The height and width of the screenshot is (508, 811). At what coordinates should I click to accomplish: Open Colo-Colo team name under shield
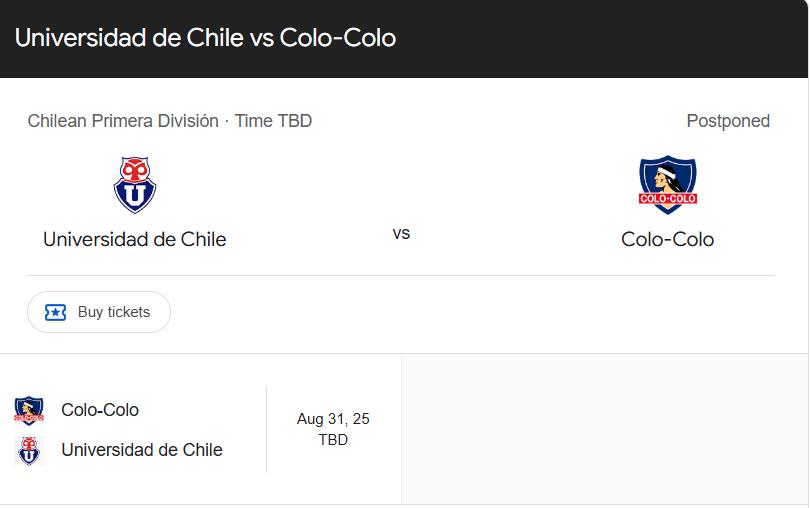[667, 240]
